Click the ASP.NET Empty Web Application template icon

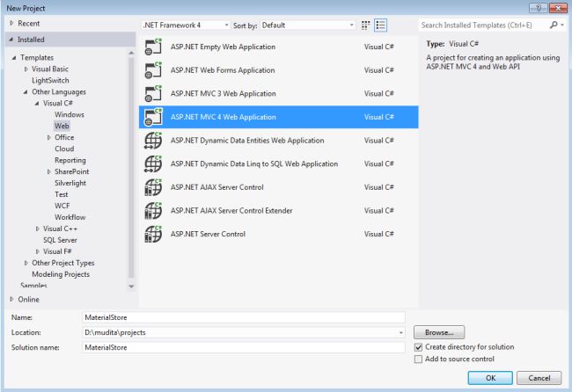point(153,47)
